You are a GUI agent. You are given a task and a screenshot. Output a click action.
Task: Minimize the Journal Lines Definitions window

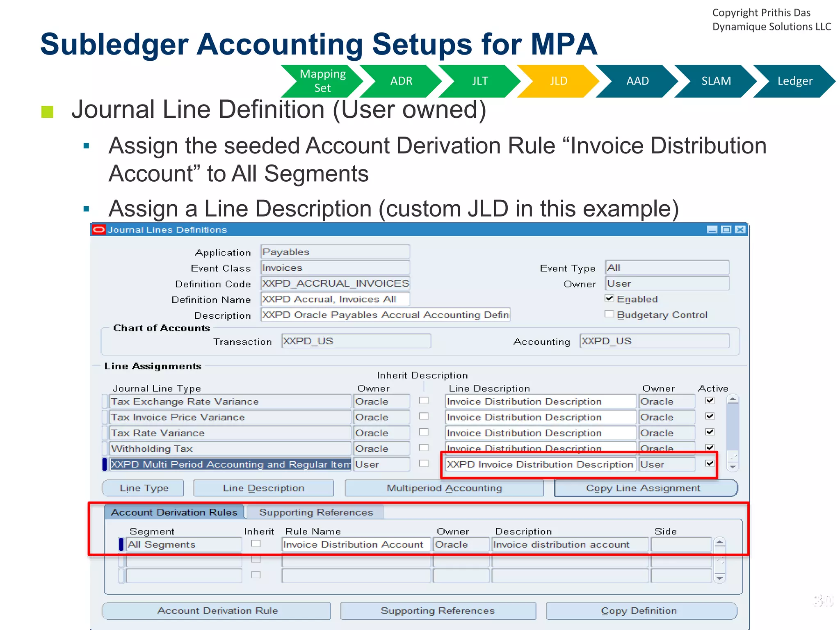pos(712,230)
